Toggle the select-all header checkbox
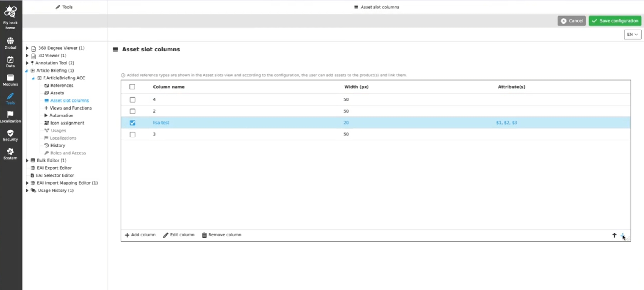Viewport: 644px width, 290px height. click(x=132, y=87)
